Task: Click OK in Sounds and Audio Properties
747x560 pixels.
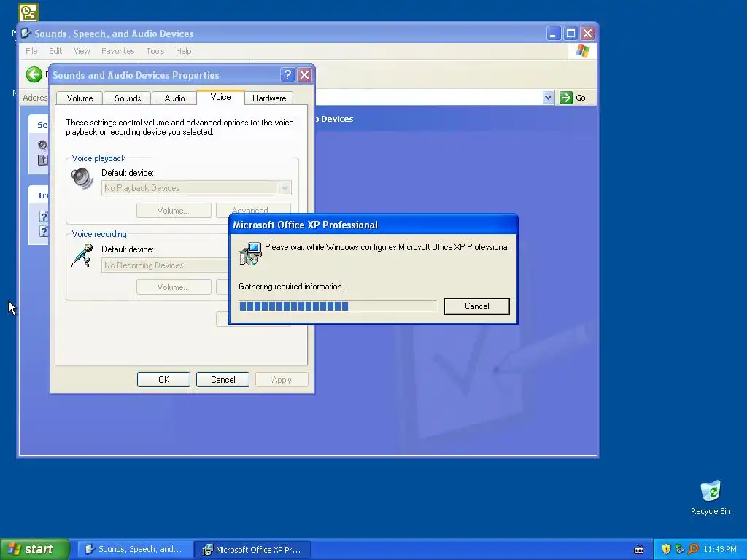Action: 163,379
